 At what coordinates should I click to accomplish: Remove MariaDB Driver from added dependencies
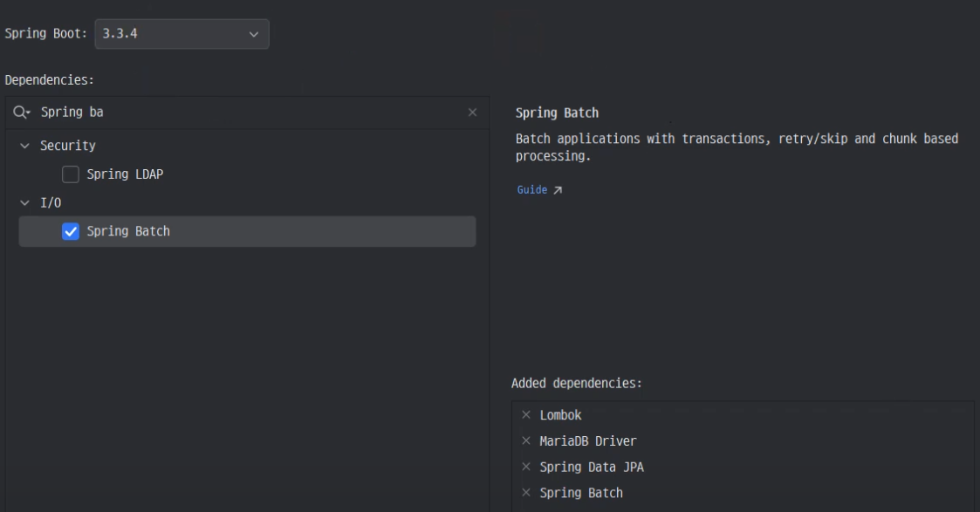(x=526, y=440)
